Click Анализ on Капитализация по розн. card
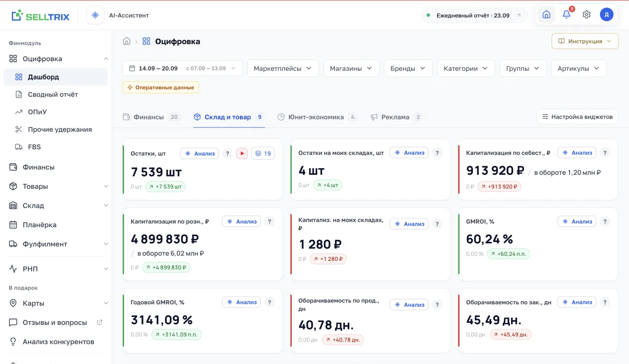The image size is (629, 364). point(241,221)
